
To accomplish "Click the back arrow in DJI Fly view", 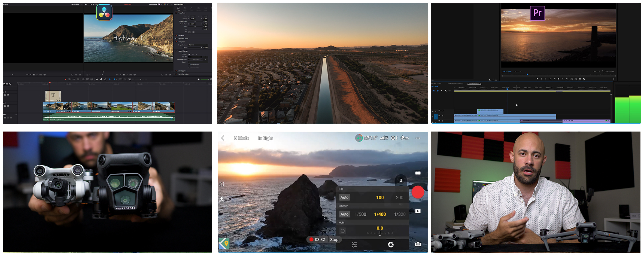I will point(223,138).
